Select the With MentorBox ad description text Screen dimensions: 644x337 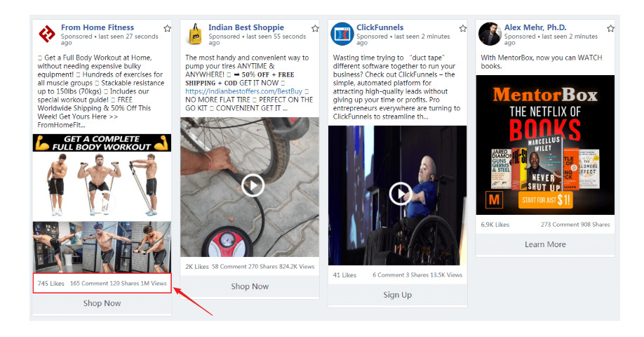pyautogui.click(x=542, y=62)
